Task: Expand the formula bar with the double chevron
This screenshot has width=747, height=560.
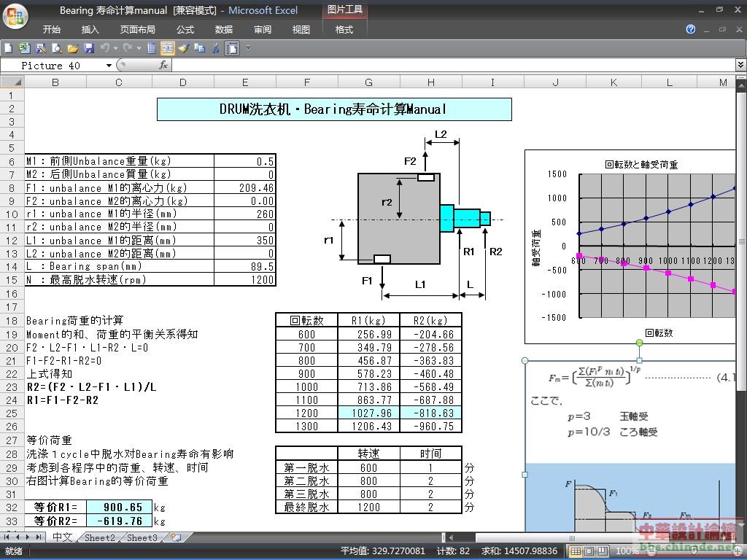Action: [740, 65]
